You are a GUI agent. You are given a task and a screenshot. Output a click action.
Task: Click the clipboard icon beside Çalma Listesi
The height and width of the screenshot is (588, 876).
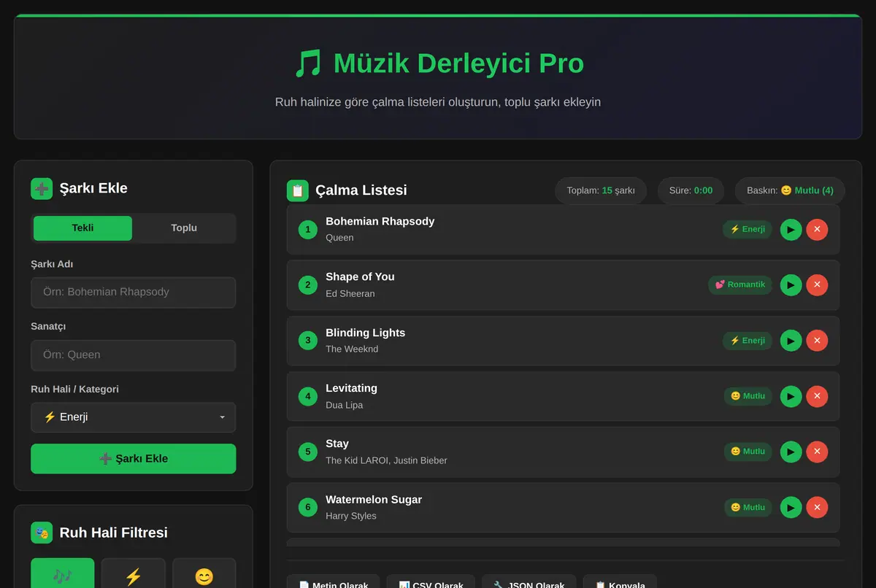pos(298,190)
